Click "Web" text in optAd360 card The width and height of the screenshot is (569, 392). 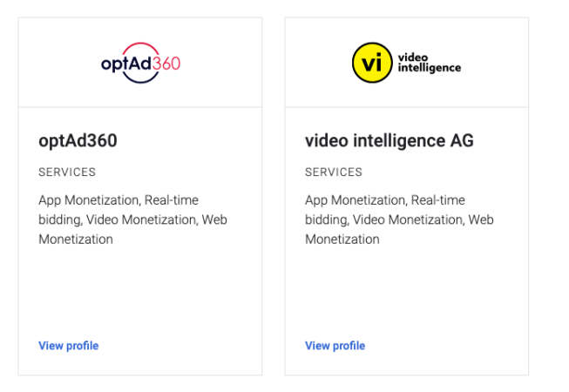coord(214,220)
